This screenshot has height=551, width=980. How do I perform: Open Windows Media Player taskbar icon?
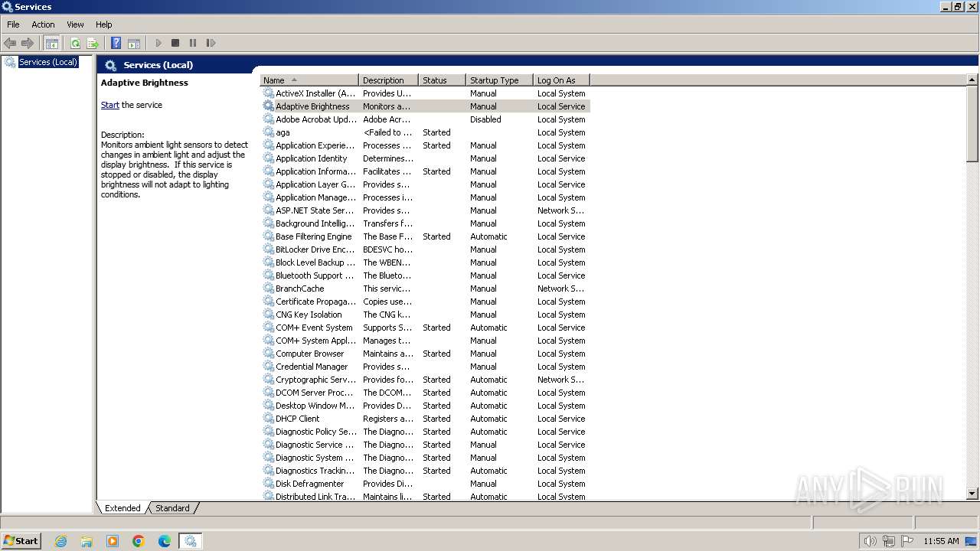pyautogui.click(x=113, y=541)
